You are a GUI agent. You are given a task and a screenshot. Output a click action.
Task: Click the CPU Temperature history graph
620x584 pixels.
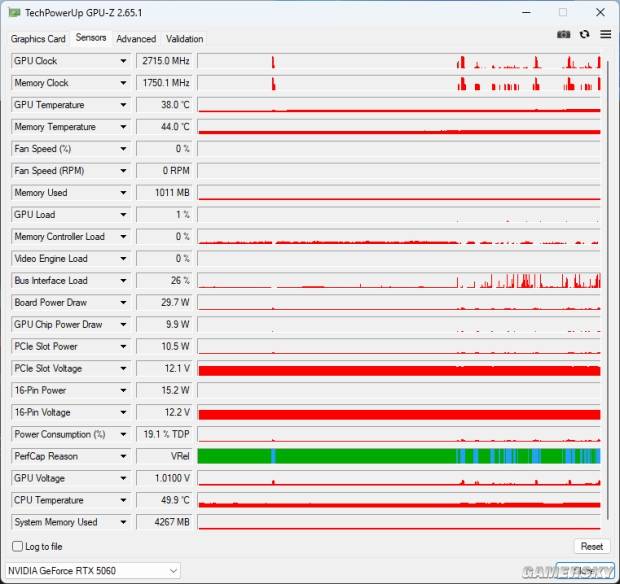click(x=399, y=500)
